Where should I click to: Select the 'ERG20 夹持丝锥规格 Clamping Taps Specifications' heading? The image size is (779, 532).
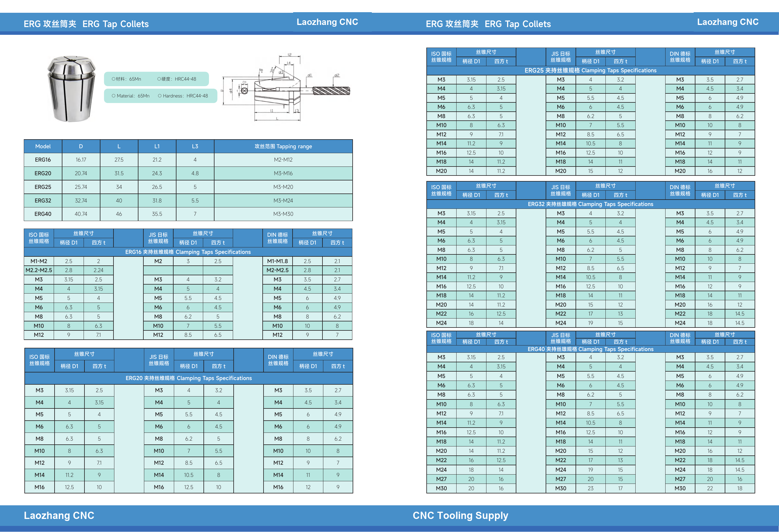pyautogui.click(x=189, y=378)
